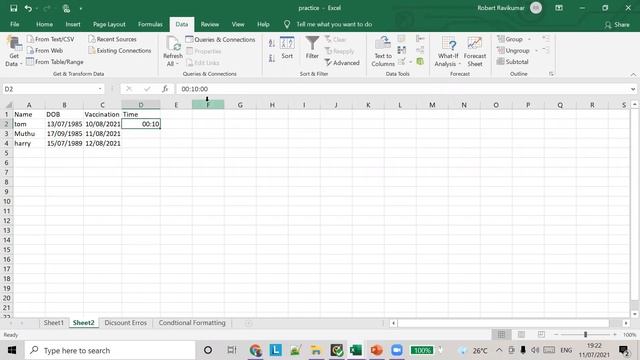Switch to Page Break Preview icon
Viewport: 640px width, 360px height.
click(x=541, y=335)
